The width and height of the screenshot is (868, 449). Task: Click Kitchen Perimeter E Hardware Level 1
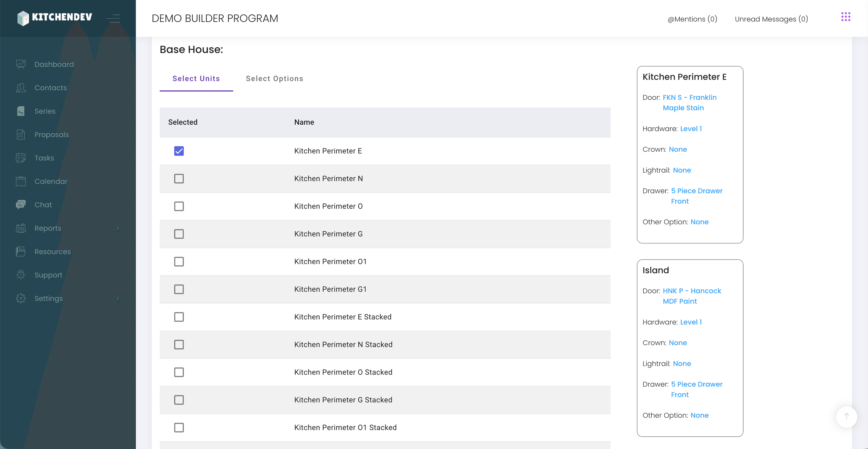click(691, 129)
